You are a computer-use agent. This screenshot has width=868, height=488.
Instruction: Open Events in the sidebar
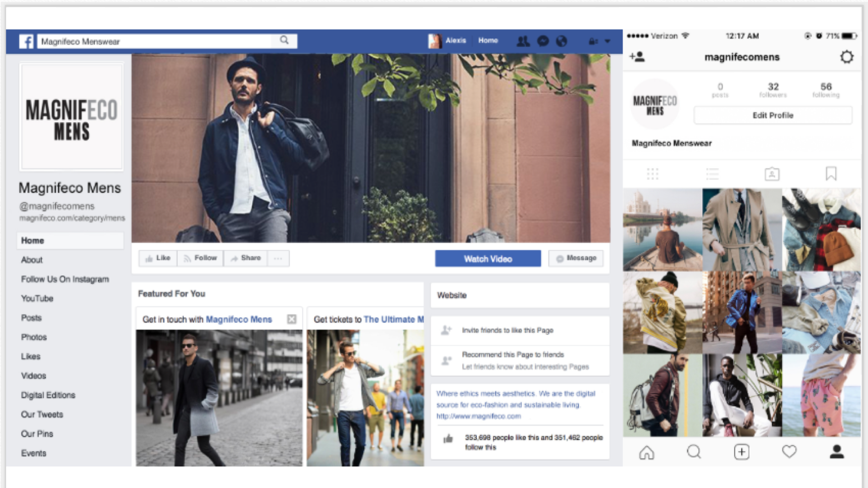click(34, 453)
